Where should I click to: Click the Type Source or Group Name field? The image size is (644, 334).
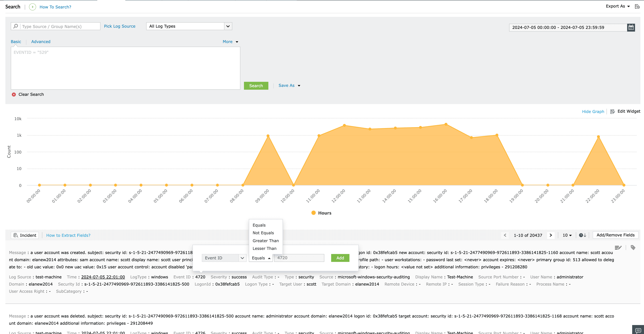[60, 27]
